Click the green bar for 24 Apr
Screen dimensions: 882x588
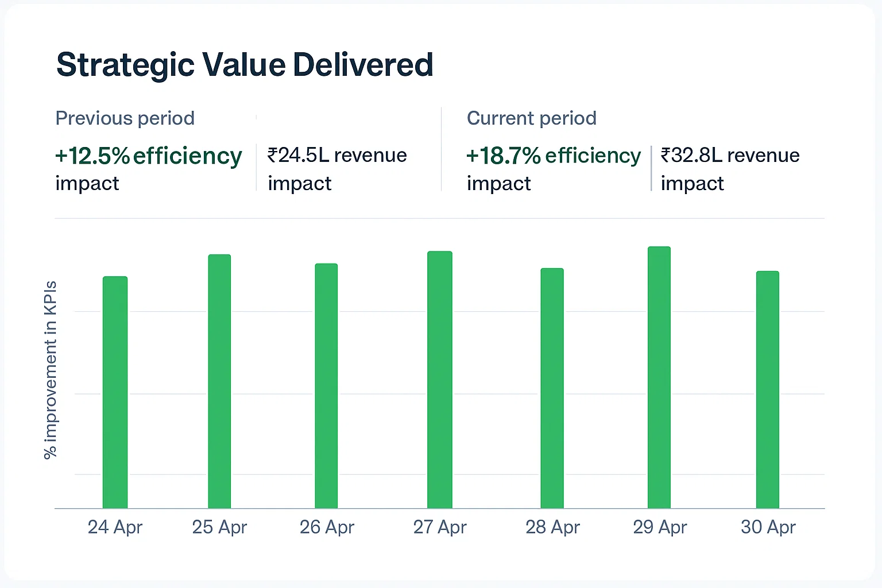(x=115, y=392)
